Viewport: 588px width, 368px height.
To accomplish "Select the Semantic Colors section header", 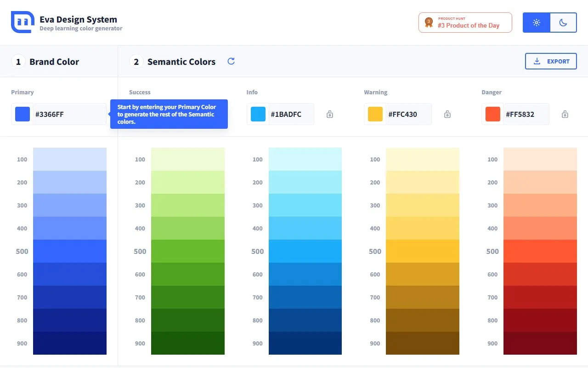I will point(181,61).
